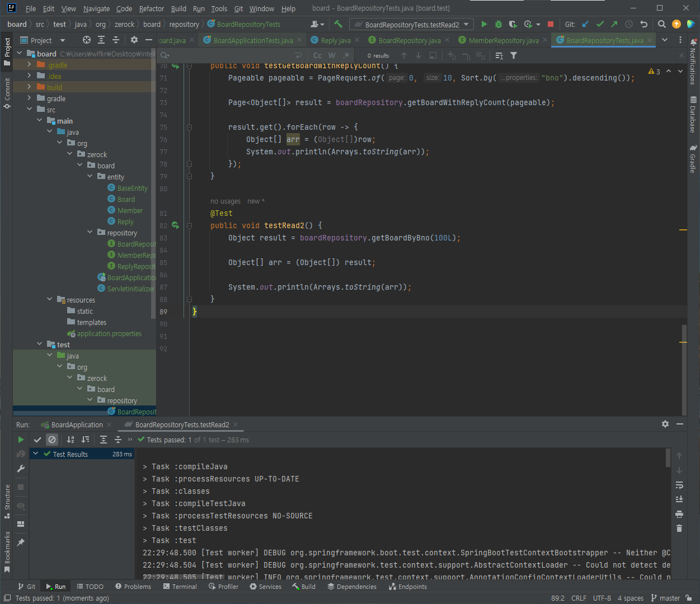The width and height of the screenshot is (700, 604).
Task: Open Search Everywhere magnifier icon
Action: click(x=662, y=24)
